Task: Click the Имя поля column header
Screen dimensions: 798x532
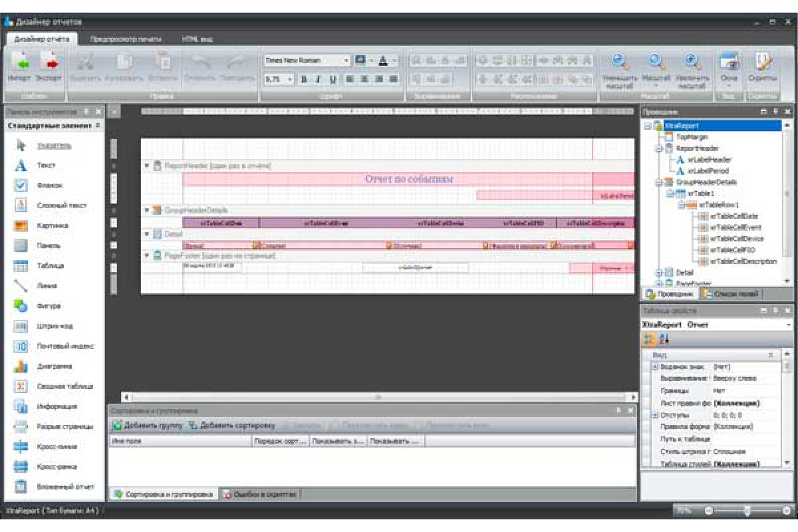Action: click(180, 441)
